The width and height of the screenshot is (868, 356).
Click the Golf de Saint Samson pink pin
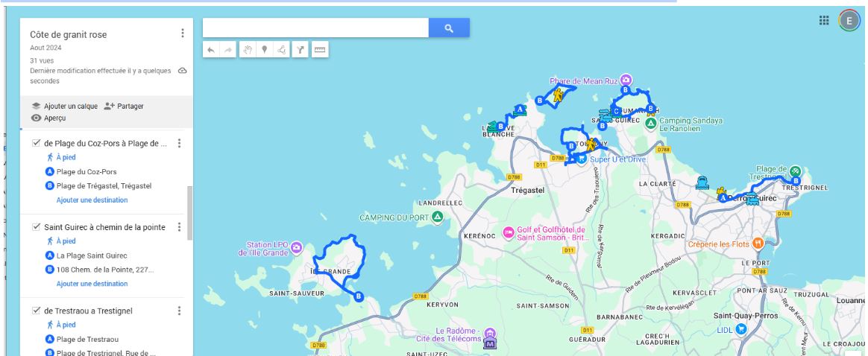508,233
